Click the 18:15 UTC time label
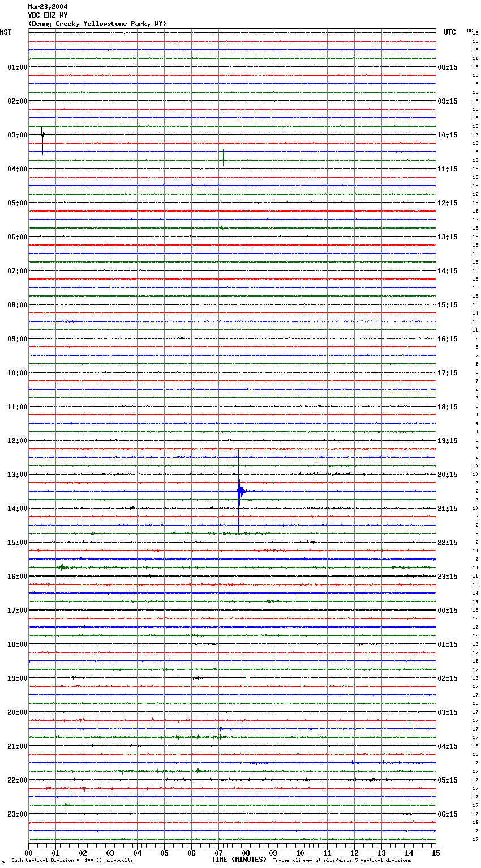Image resolution: width=481 pixels, height=868 pixels. [x=448, y=407]
